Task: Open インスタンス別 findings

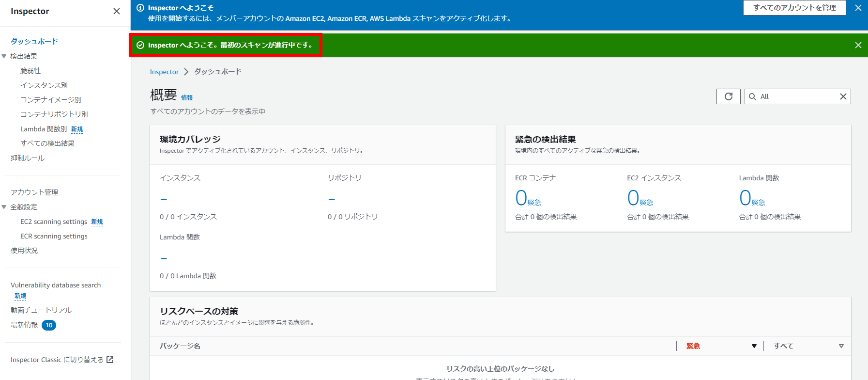Action: click(44, 85)
